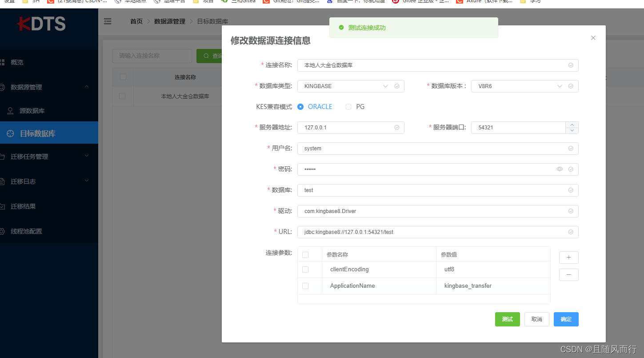
Task: Click the target database crosshair icon
Action: click(10, 133)
